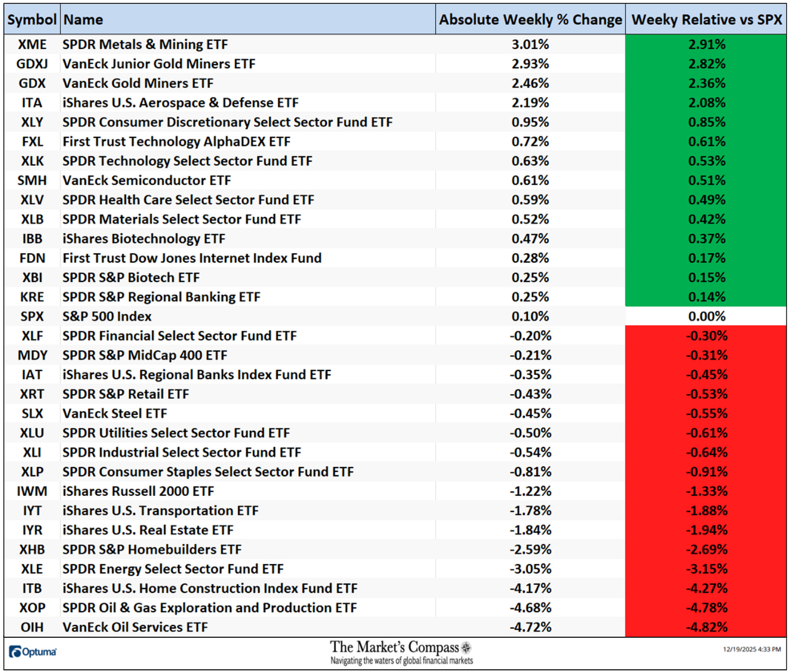The width and height of the screenshot is (789, 672).
Task: Sort by Absolute Weekly % Change header
Action: click(531, 20)
